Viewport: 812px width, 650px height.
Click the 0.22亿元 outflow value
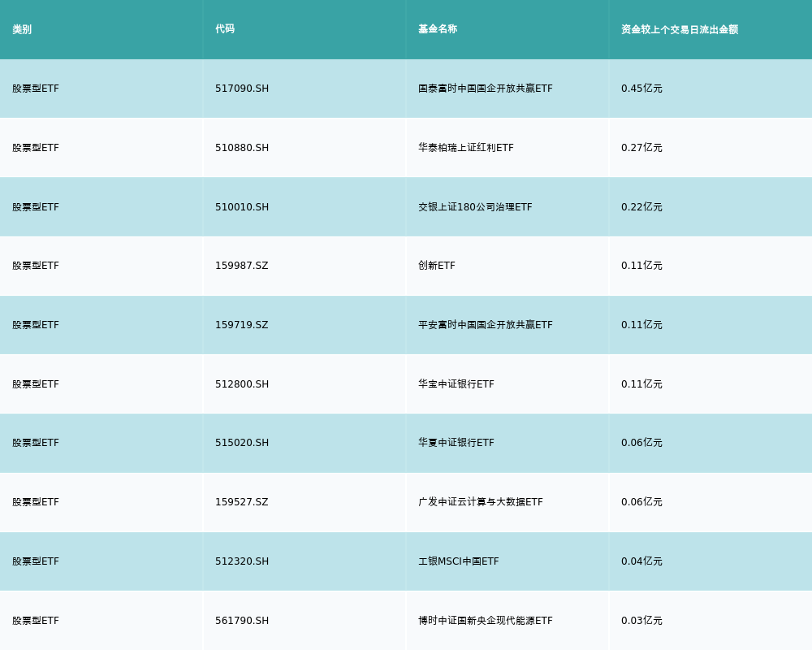click(x=641, y=207)
